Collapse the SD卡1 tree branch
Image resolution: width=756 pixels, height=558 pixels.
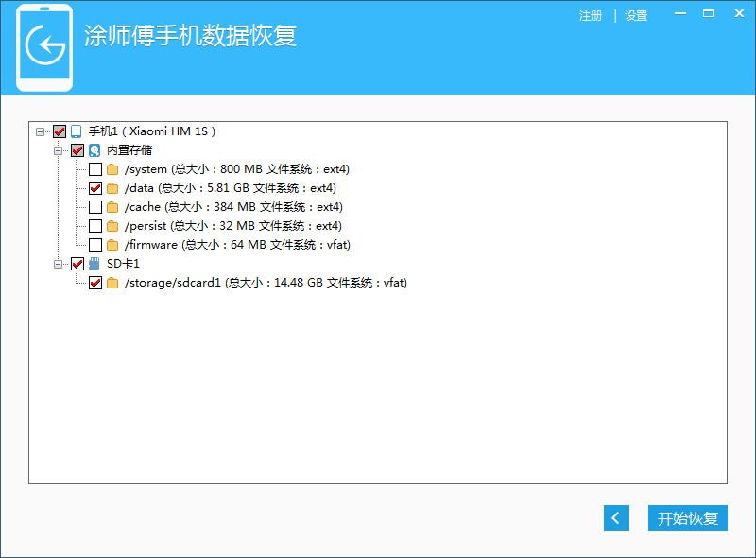(59, 264)
